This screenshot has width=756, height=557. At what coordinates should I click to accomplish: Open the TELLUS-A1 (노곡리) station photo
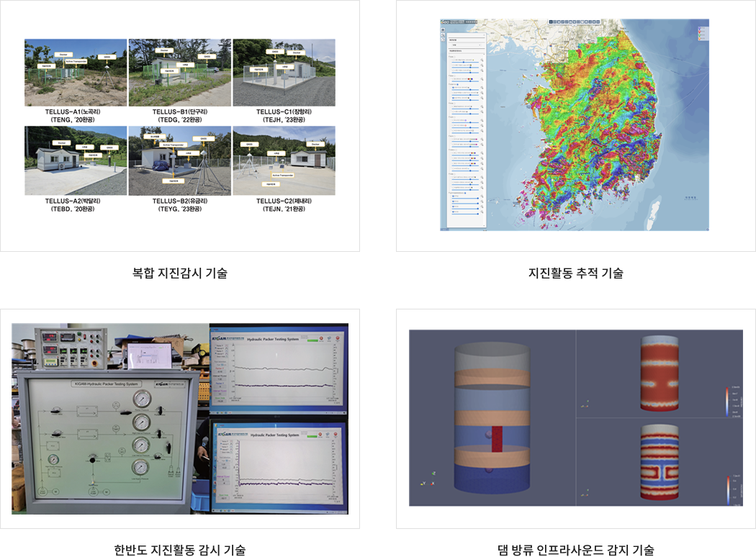tap(75, 73)
